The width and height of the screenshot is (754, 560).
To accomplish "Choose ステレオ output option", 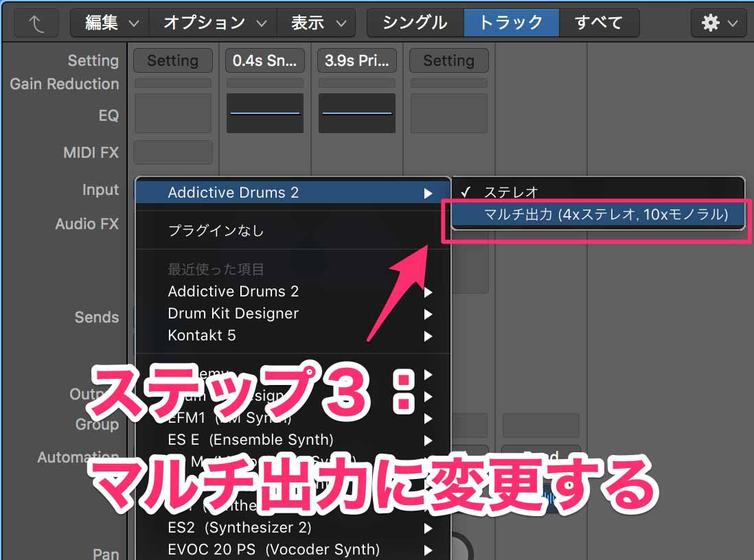I will coord(598,192).
